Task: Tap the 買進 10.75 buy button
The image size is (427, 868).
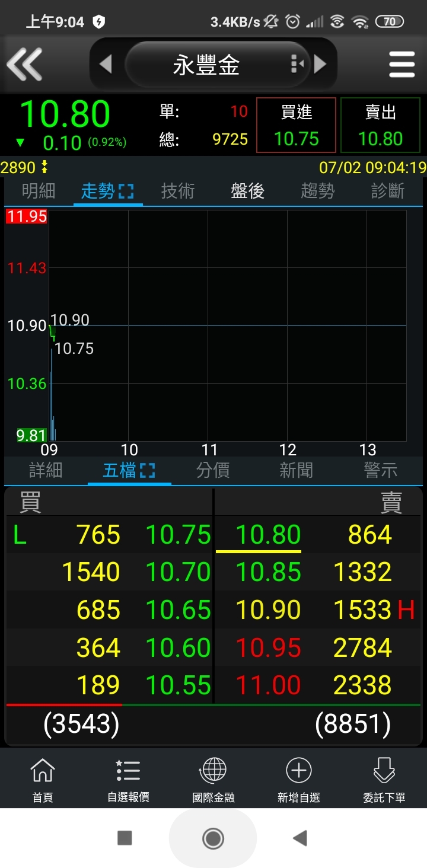Action: point(297,126)
